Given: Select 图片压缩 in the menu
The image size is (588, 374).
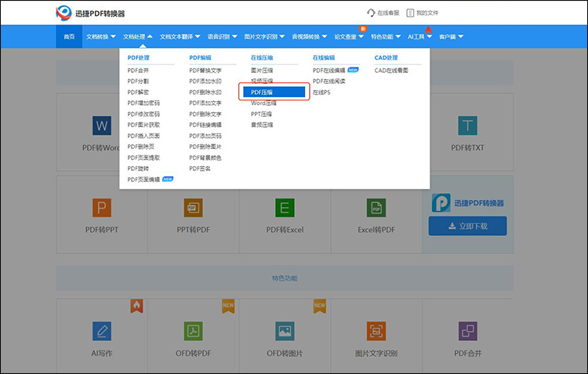Looking at the screenshot, I should 262,70.
